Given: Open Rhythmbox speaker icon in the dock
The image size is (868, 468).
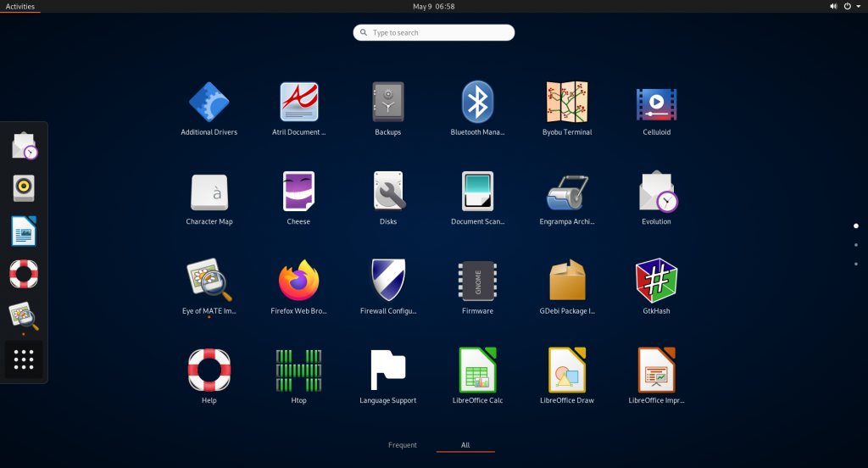Looking at the screenshot, I should (x=24, y=188).
